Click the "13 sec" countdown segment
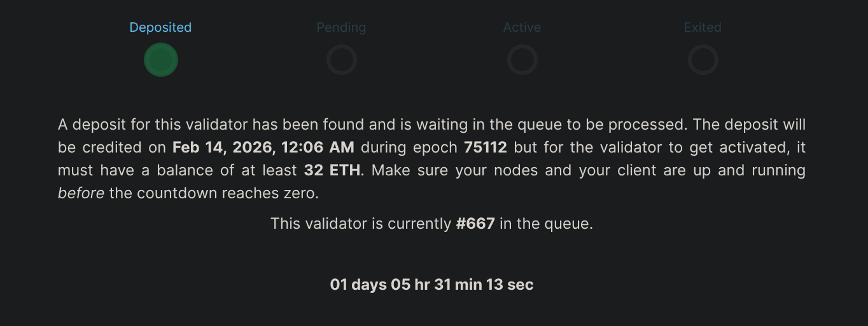Screen dimensions: 868x326 click(510, 285)
